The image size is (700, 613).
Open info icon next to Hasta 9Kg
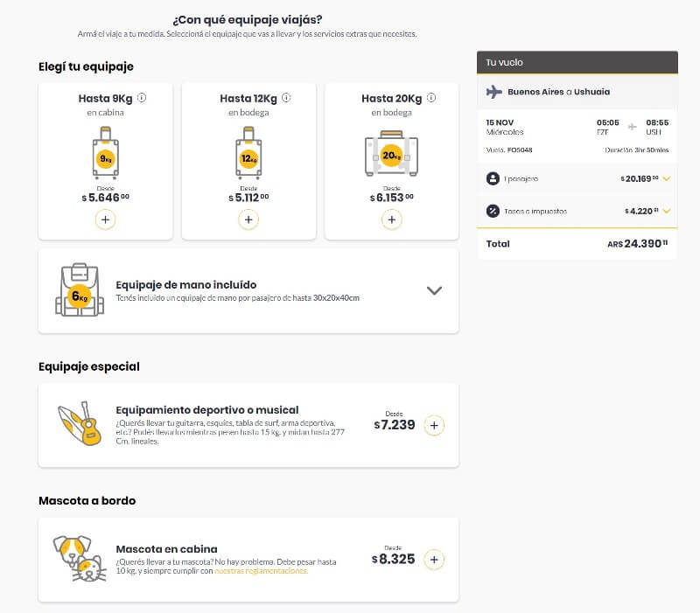point(142,98)
